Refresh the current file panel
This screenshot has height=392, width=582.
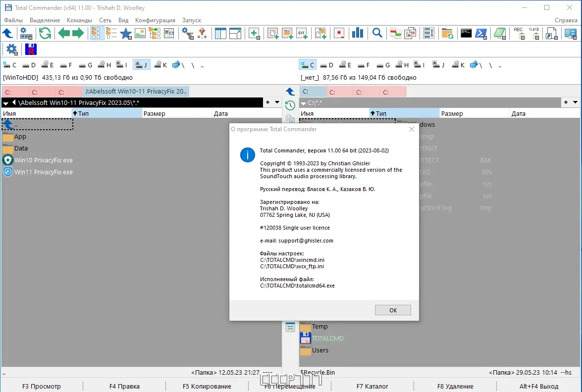(45, 33)
